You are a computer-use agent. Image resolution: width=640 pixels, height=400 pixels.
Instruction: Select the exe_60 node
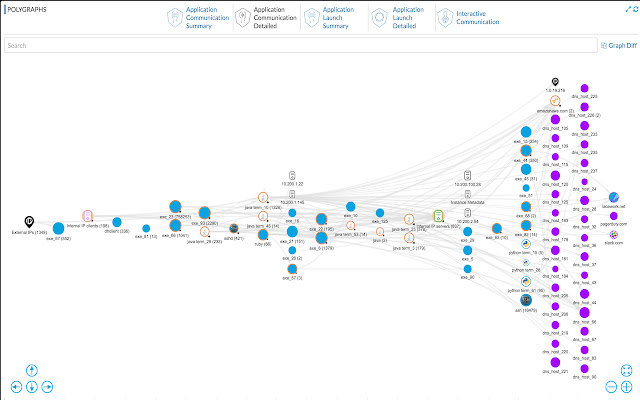[x=175, y=225]
